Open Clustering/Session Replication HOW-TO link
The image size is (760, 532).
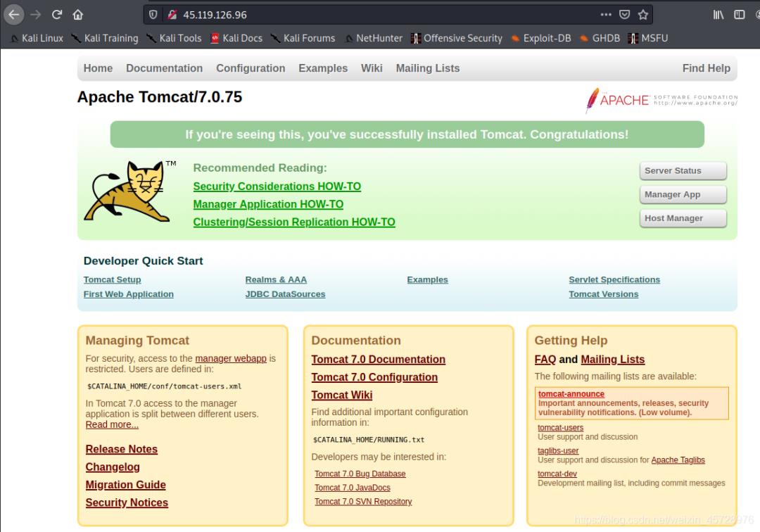294,222
